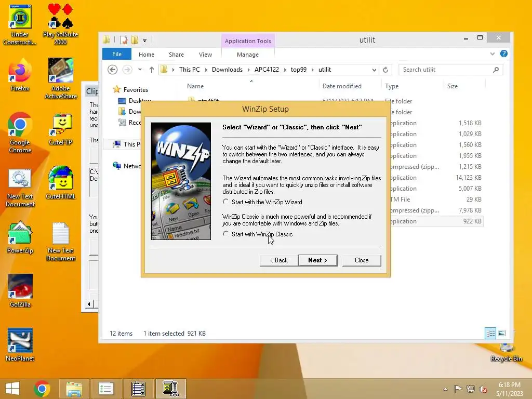The image size is (532, 399).
Task: Switch to details view icon
Action: pyautogui.click(x=490, y=333)
